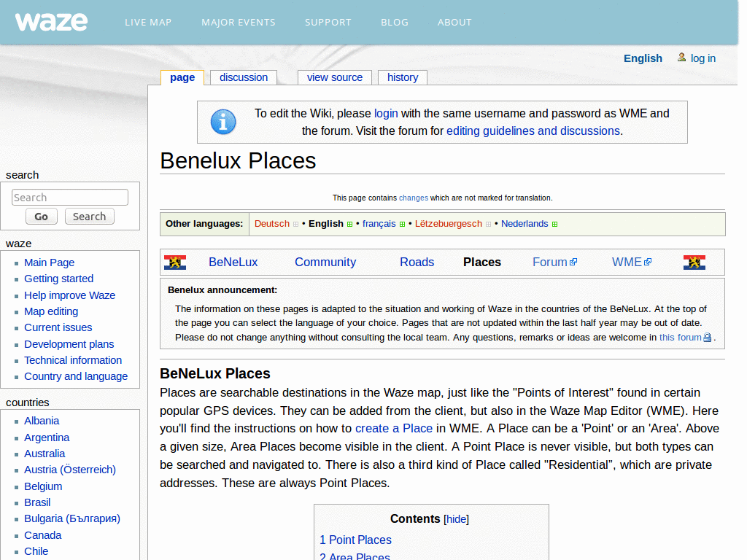
Task: Click inside the search input field
Action: (69, 197)
